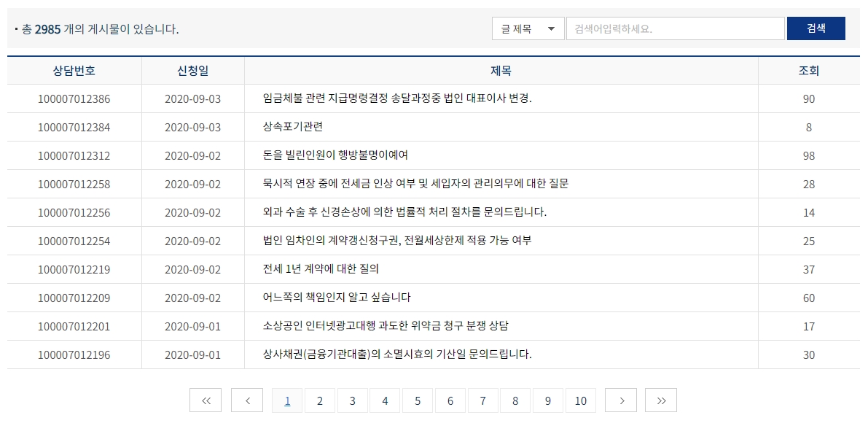This screenshot has width=868, height=426.
Task: Open post 돈을 빌린인원이 행방불명이예여
Action: [x=335, y=155]
